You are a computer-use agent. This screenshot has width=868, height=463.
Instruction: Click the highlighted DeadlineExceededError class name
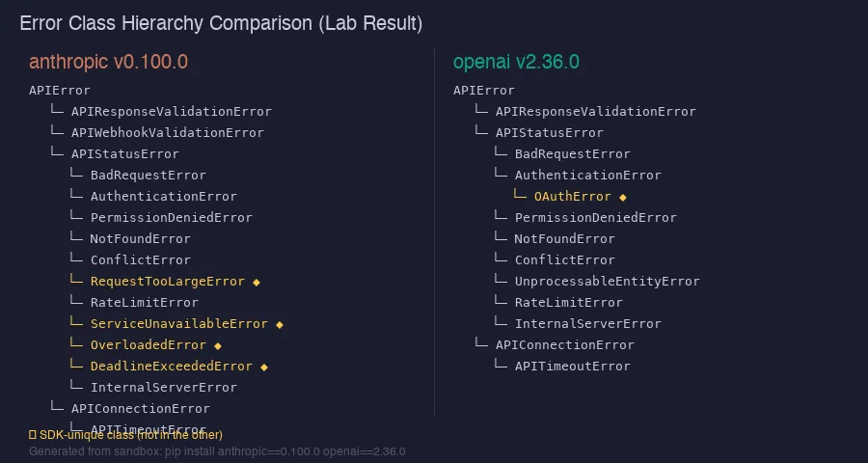click(172, 367)
